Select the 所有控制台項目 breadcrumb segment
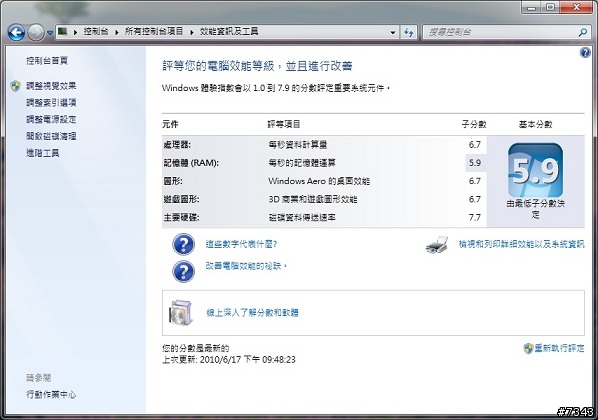Image resolution: width=598 pixels, height=420 pixels. click(154, 31)
